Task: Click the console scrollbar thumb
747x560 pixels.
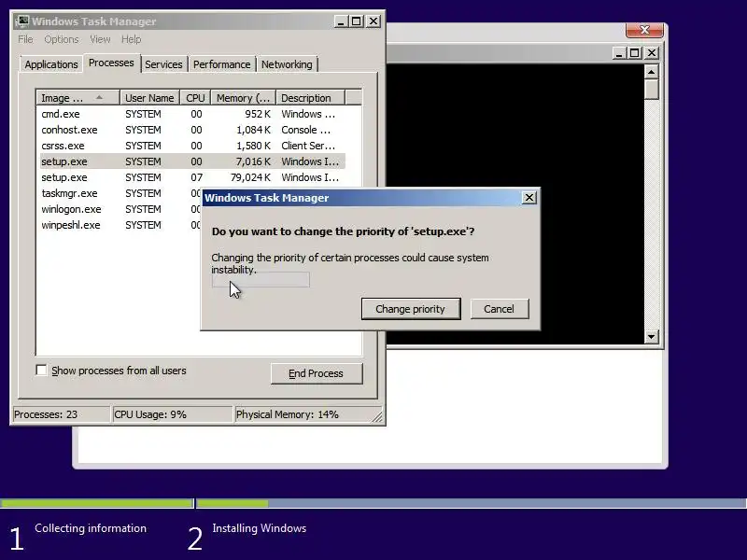Action: click(x=651, y=90)
